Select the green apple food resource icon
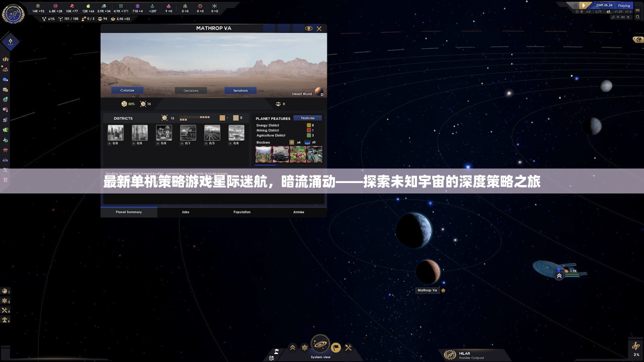 (x=88, y=6)
